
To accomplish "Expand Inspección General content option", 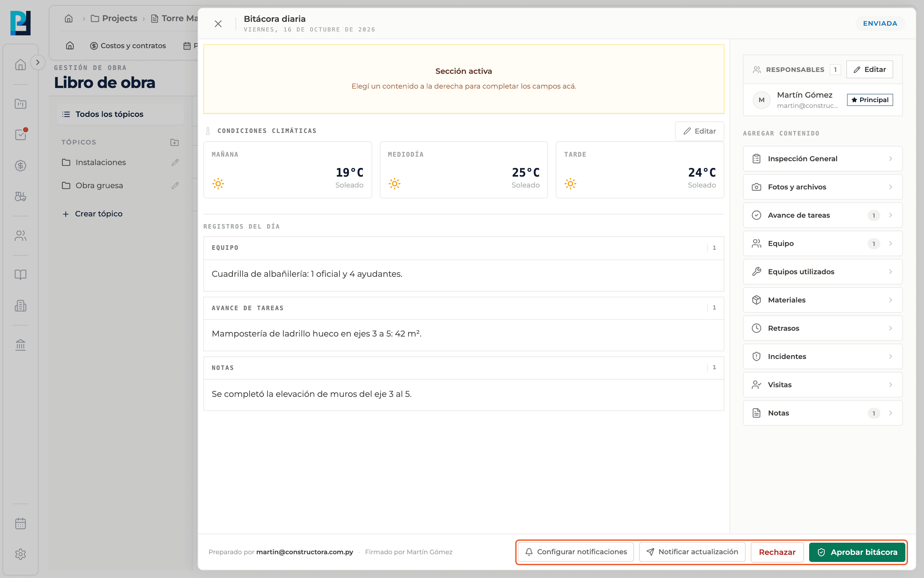I will (822, 159).
